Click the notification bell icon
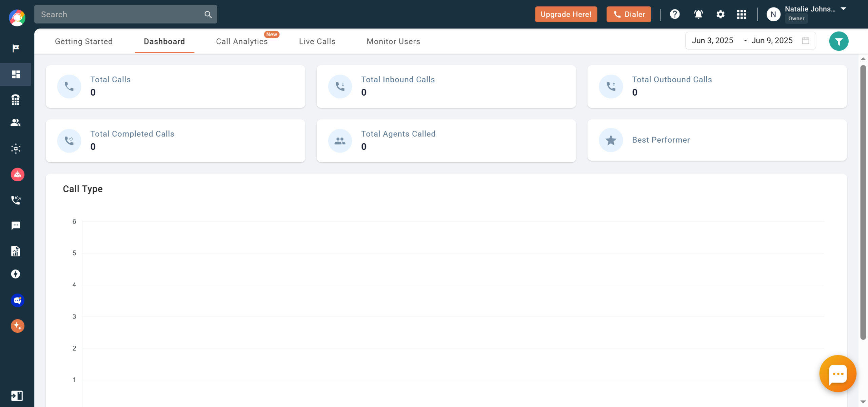868x407 pixels. pyautogui.click(x=698, y=14)
